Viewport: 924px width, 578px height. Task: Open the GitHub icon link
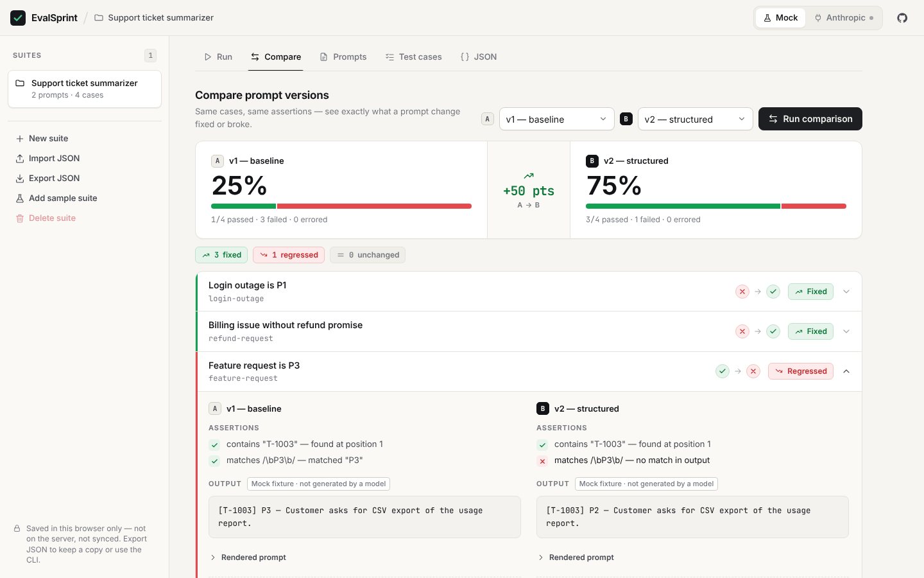tap(902, 18)
